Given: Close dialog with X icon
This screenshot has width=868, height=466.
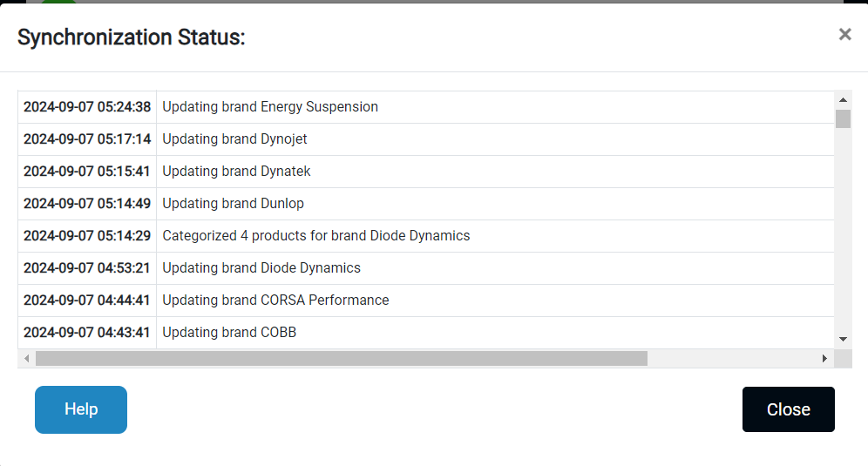Looking at the screenshot, I should coord(844,35).
